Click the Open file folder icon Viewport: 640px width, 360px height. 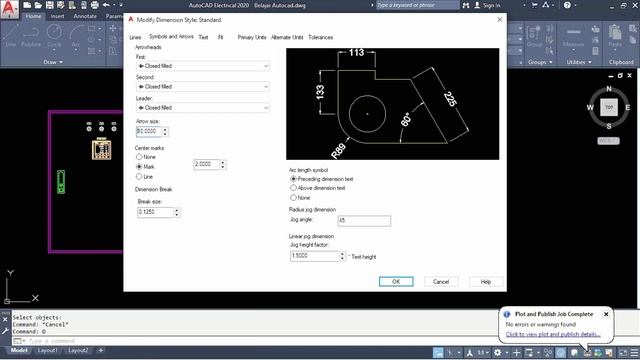38,5
